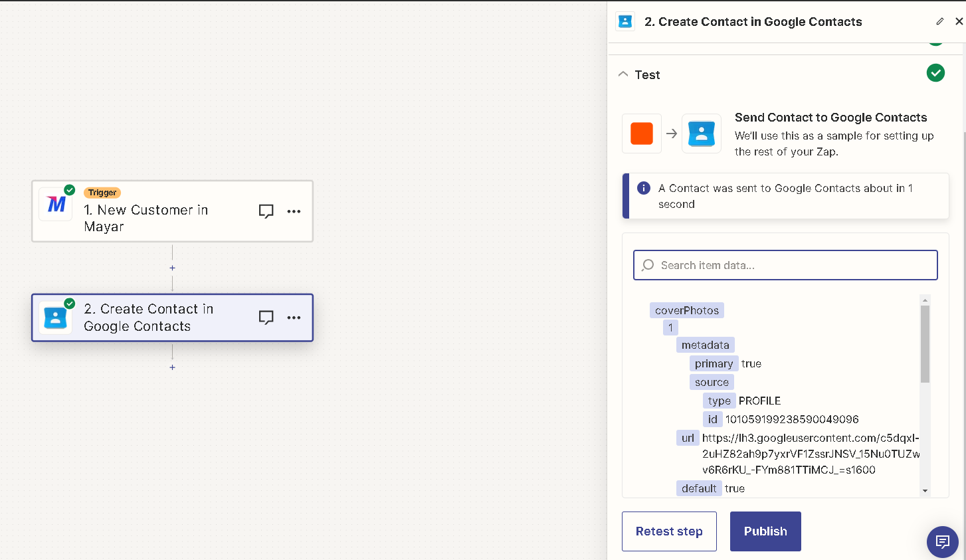Click Google Contacts icon in panel header
The height and width of the screenshot is (560, 966).
click(x=625, y=21)
